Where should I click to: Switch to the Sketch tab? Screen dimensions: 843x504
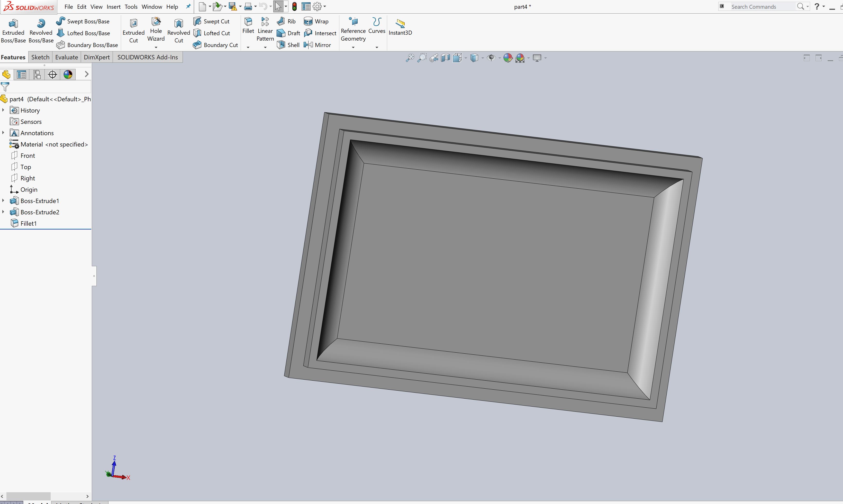pyautogui.click(x=40, y=57)
